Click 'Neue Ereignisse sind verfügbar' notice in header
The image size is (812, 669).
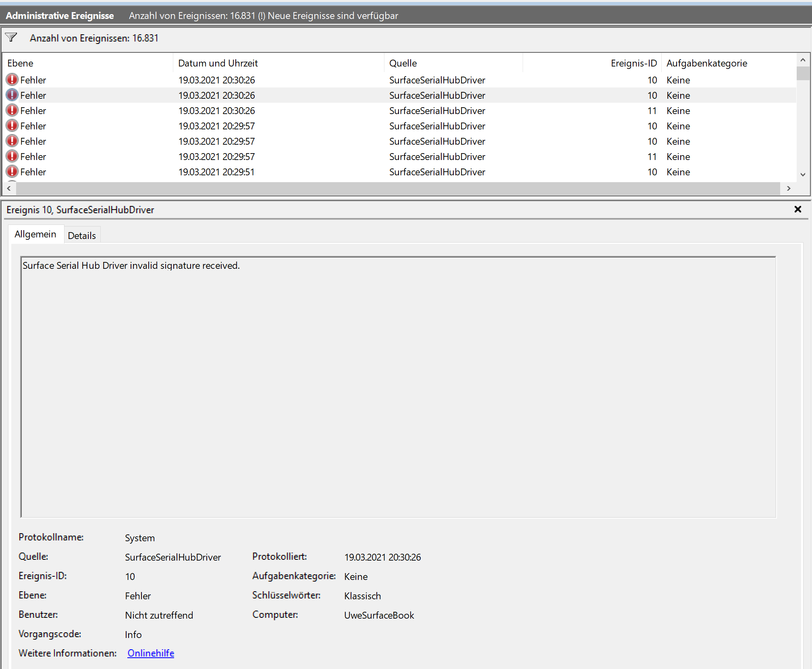coord(333,15)
